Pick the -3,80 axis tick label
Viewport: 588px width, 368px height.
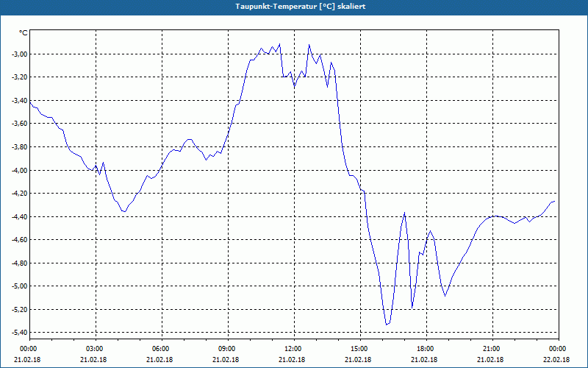pyautogui.click(x=20, y=146)
